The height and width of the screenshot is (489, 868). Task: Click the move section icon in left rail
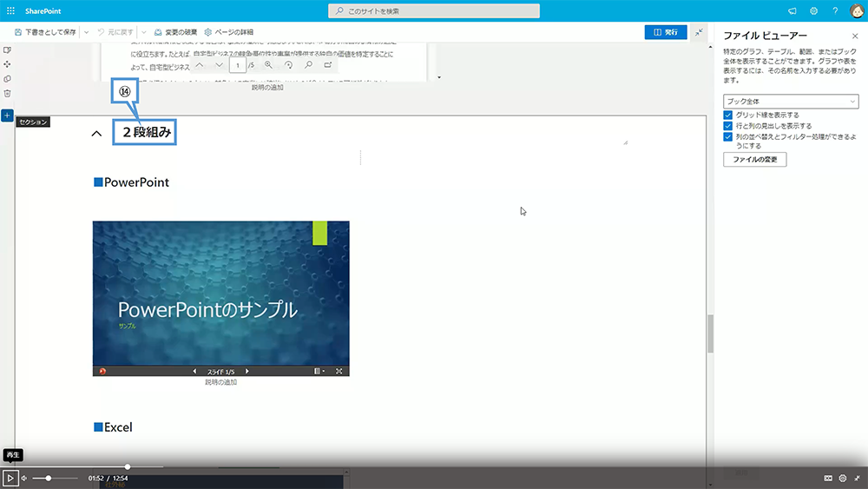tap(7, 64)
